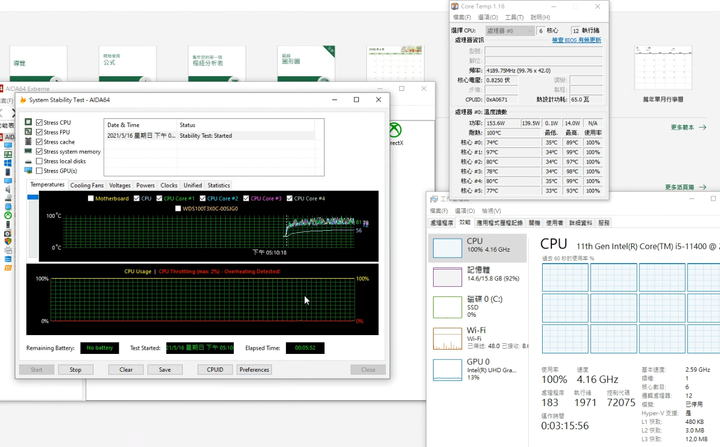Image resolution: width=720 pixels, height=447 pixels.
Task: Select 記憶體 memory graph in Task Manager sidebar
Action: coord(478,277)
